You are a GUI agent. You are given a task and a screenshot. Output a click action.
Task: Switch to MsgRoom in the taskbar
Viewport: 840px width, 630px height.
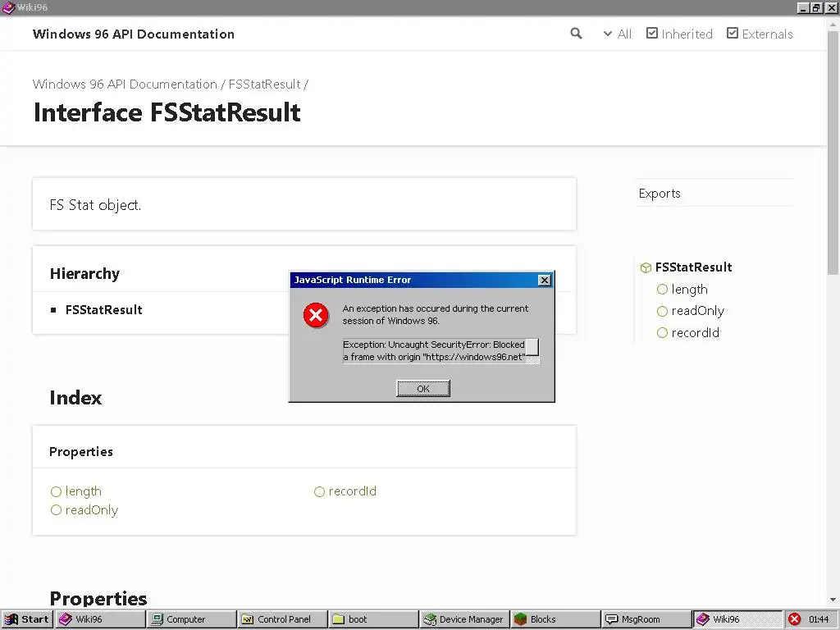[x=646, y=619]
